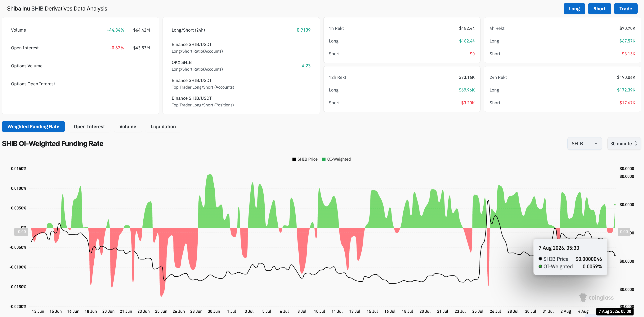
Task: Click the -0.0150% y-axis label
Action: pos(18,287)
